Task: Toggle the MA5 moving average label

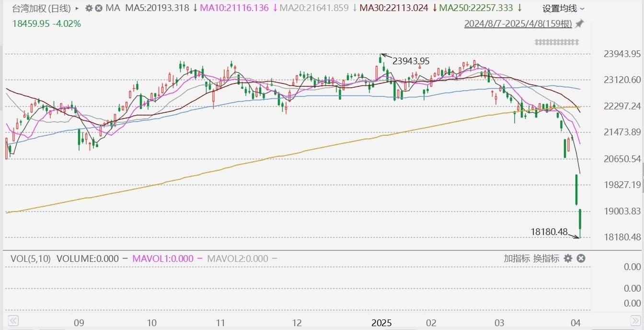Action: 155,8
